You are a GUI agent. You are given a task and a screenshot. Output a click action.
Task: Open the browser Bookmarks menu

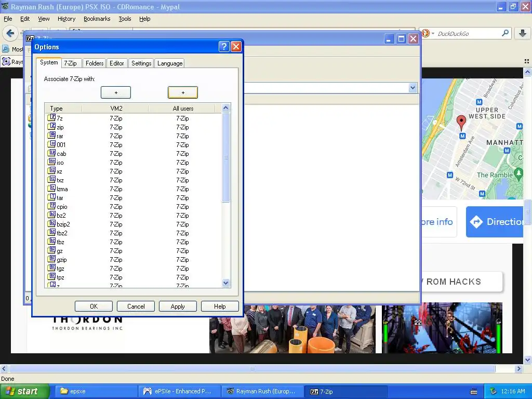(97, 19)
